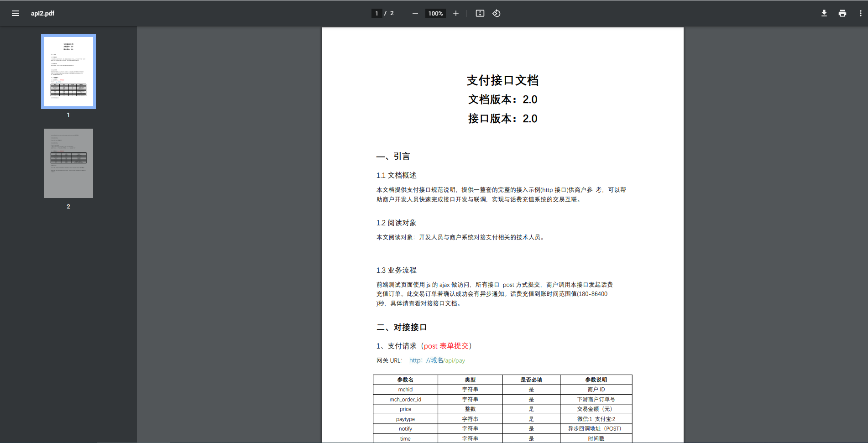Select page 2 thumbnail in the sidebar
This screenshot has width=868, height=443.
tap(68, 163)
